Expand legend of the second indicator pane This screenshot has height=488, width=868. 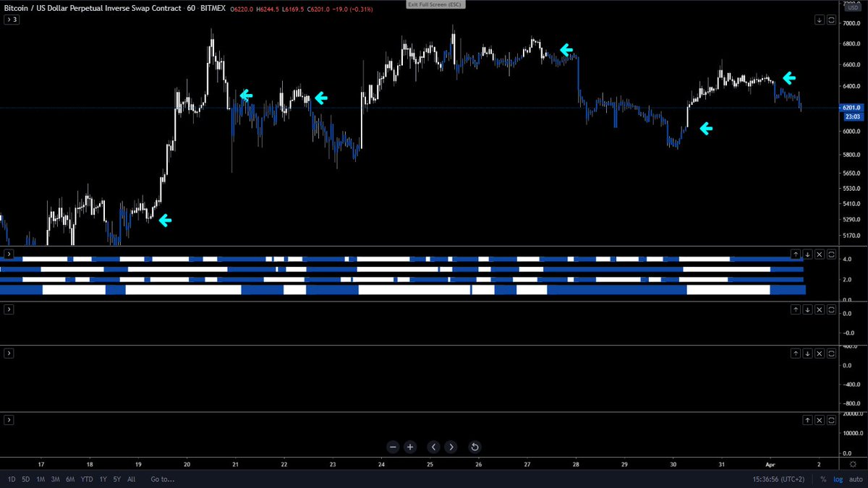point(9,254)
